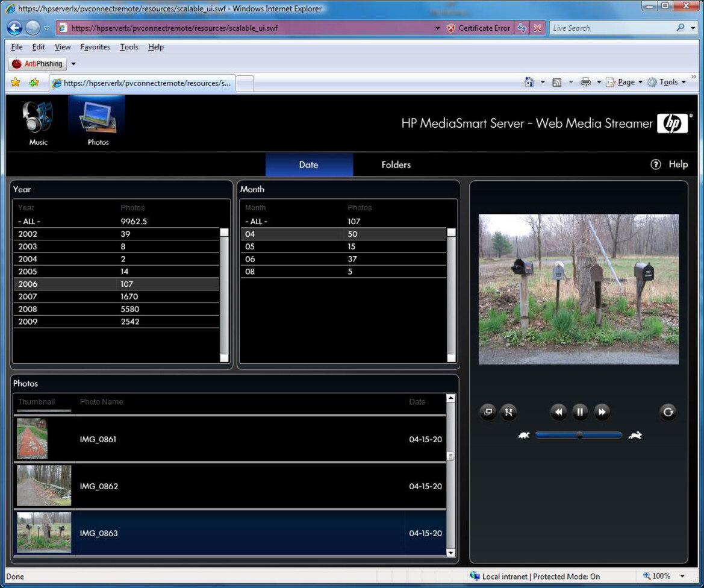
Task: Click the reload slideshow icon
Action: [668, 412]
